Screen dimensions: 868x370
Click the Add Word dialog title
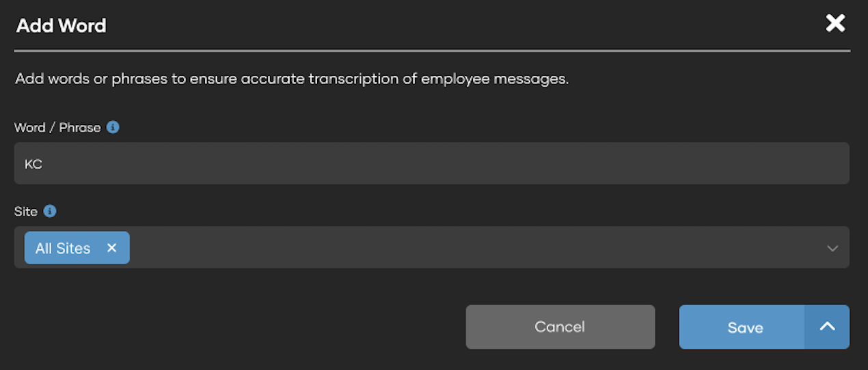click(x=62, y=26)
